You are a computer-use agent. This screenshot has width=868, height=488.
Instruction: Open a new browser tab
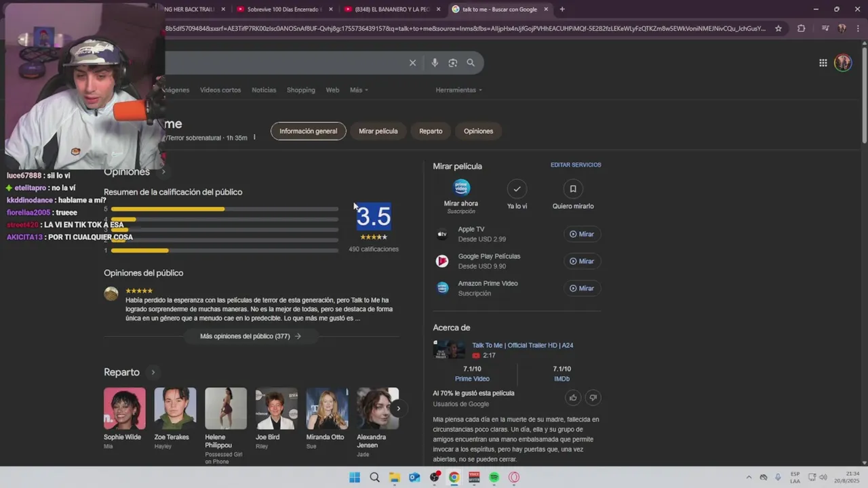pyautogui.click(x=562, y=9)
